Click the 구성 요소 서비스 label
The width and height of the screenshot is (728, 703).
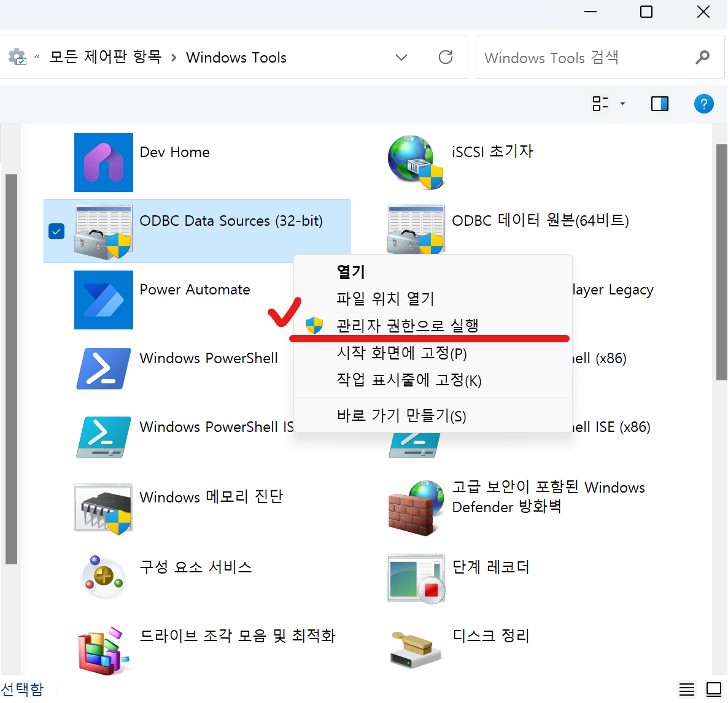(x=195, y=567)
